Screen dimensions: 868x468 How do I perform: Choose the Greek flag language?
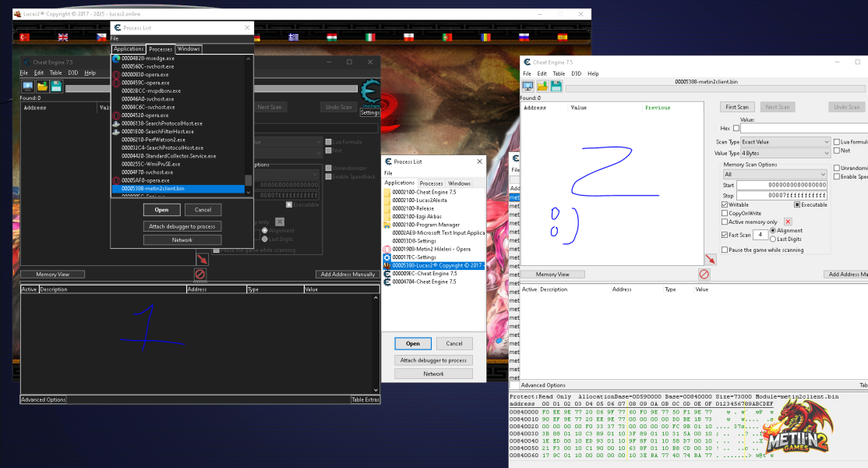tap(294, 37)
